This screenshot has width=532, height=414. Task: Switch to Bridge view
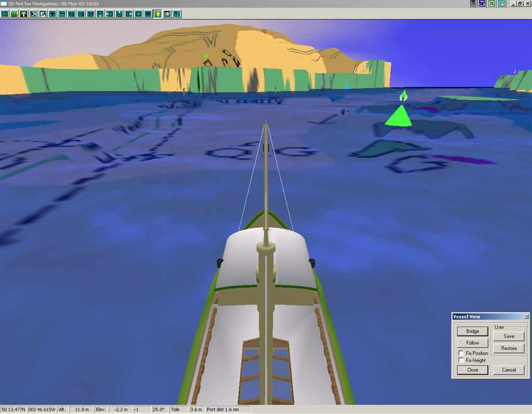472,331
